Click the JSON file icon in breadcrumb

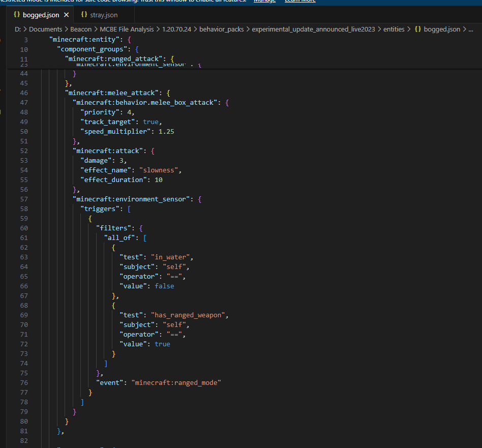(x=417, y=29)
